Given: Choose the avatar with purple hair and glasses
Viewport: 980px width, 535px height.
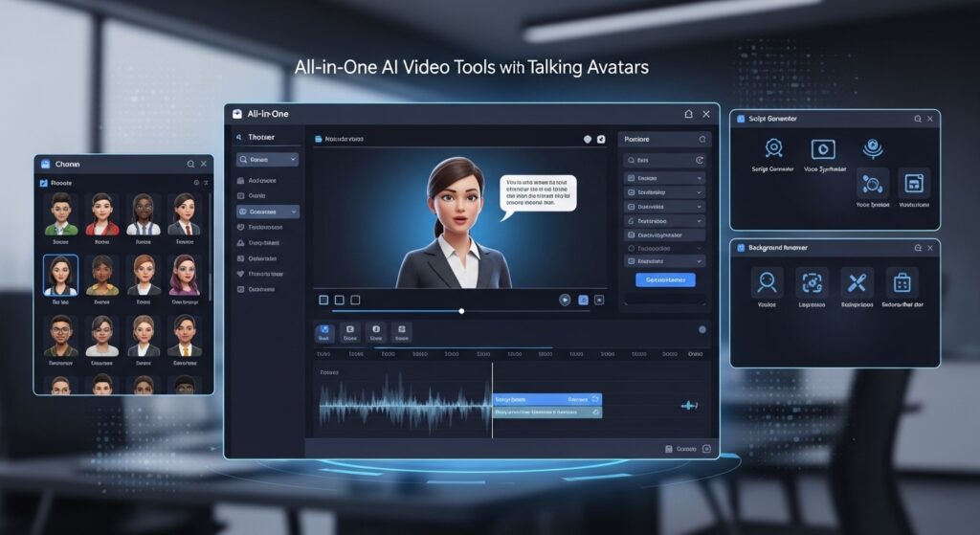Looking at the screenshot, I should coord(185,275).
